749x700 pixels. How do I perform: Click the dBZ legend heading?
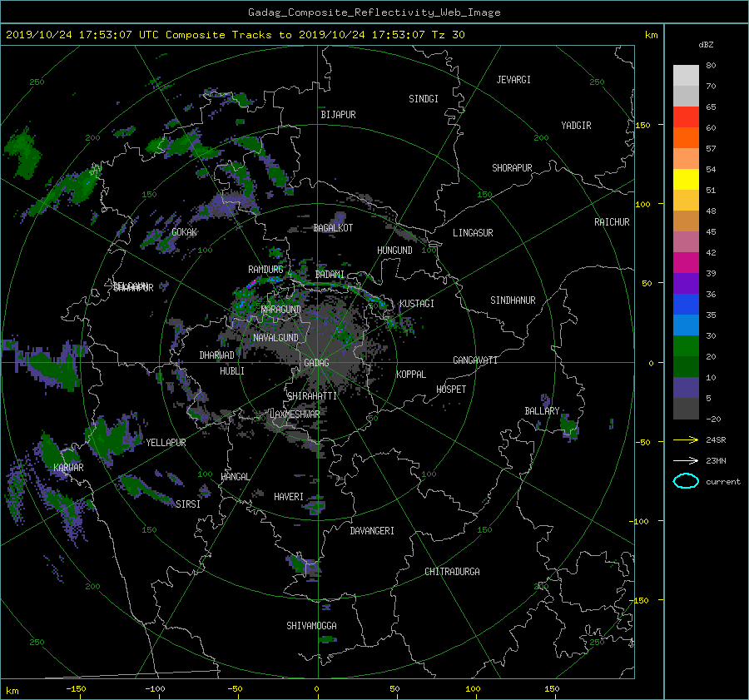coord(706,45)
